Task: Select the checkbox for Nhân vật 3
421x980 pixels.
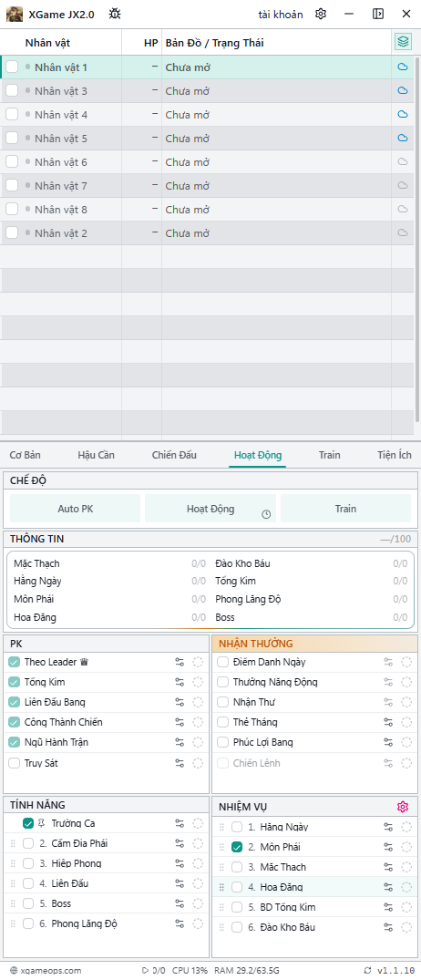Action: pyautogui.click(x=12, y=90)
